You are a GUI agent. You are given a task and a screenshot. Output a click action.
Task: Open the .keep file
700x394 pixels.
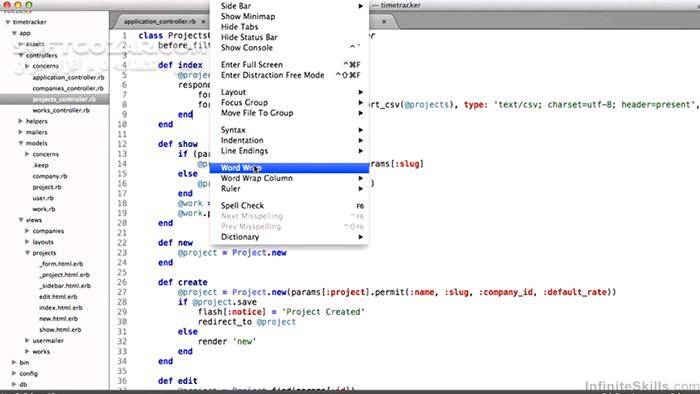(x=40, y=165)
